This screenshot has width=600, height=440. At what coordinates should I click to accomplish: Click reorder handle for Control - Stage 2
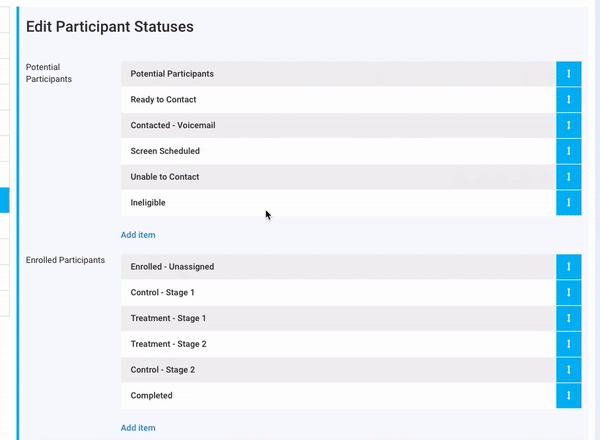pyautogui.click(x=568, y=370)
